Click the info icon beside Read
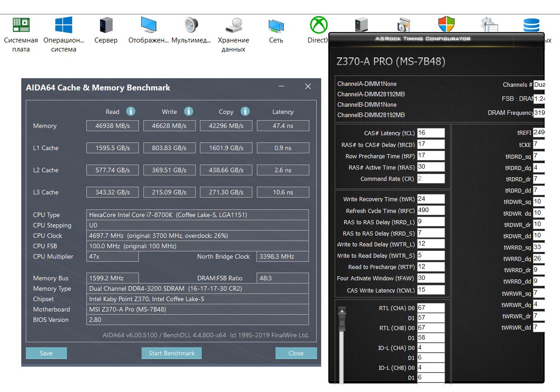 pos(131,111)
